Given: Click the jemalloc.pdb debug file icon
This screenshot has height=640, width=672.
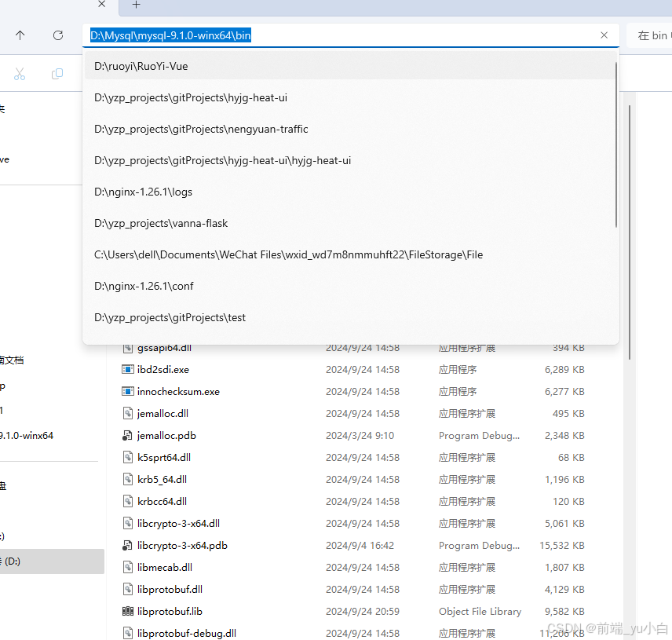Looking at the screenshot, I should (126, 435).
